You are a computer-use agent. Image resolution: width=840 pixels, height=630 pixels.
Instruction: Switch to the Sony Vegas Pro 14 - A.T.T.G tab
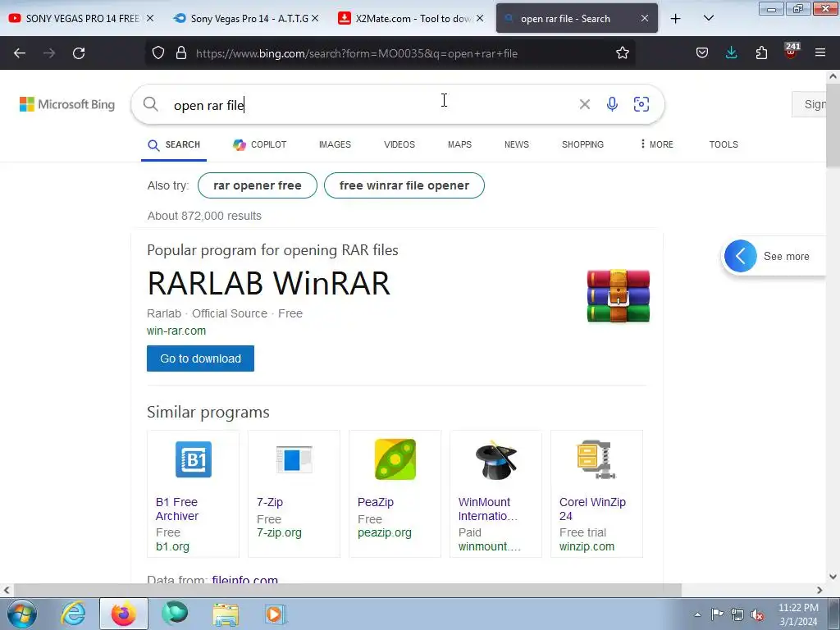pos(248,18)
